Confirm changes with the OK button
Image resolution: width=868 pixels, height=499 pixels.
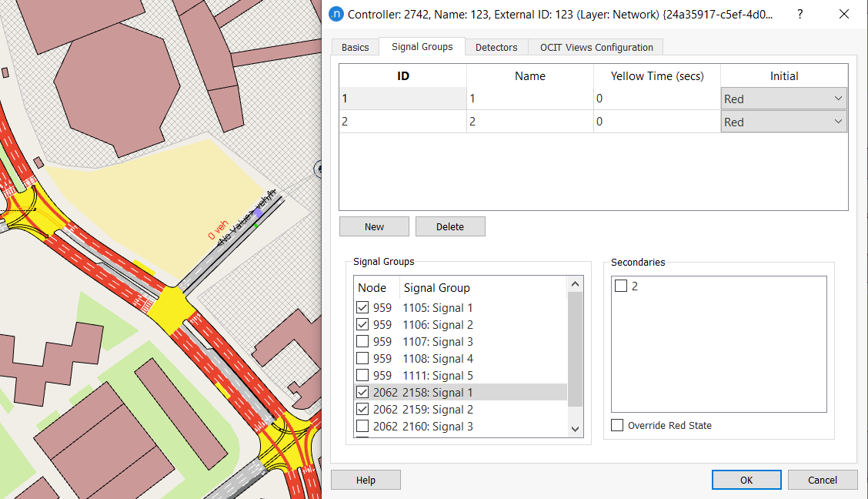coord(746,479)
